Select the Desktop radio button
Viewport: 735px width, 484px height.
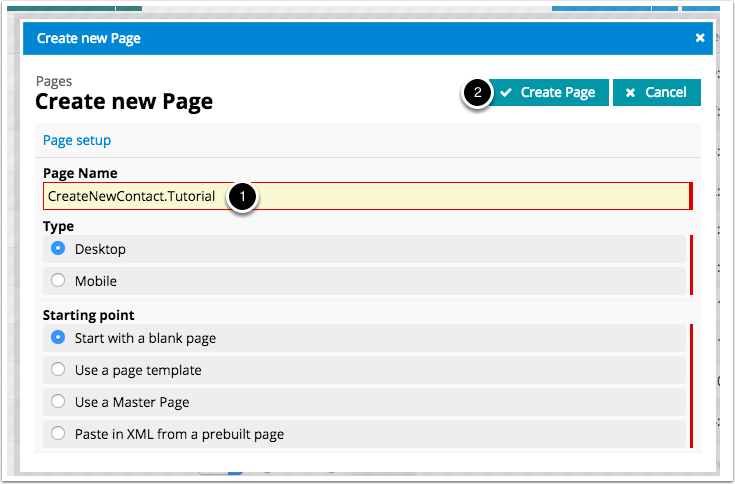point(58,249)
